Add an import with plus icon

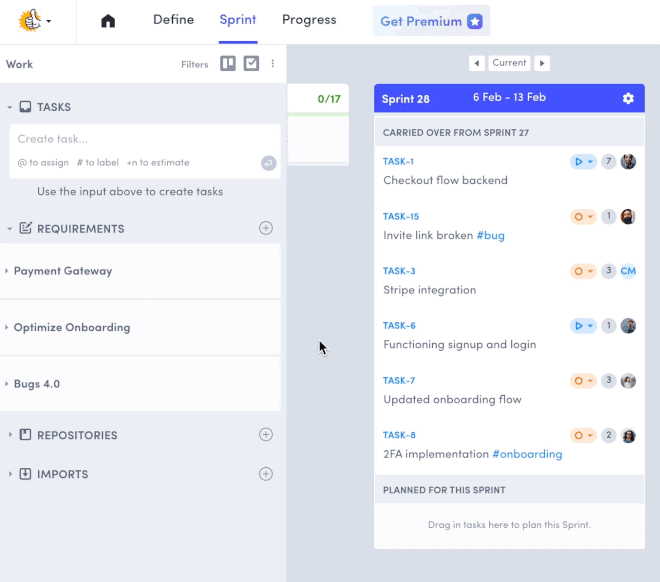(x=266, y=474)
